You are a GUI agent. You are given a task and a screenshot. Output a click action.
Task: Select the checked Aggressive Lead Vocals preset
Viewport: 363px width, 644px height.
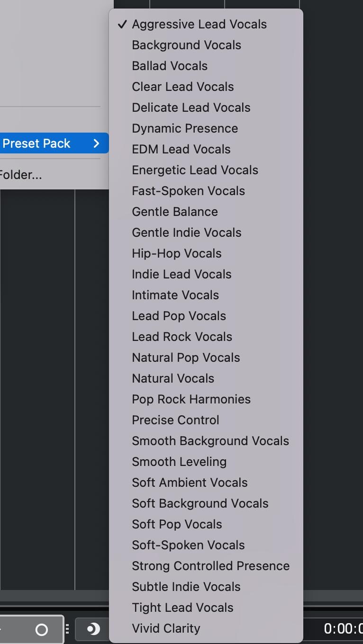199,24
